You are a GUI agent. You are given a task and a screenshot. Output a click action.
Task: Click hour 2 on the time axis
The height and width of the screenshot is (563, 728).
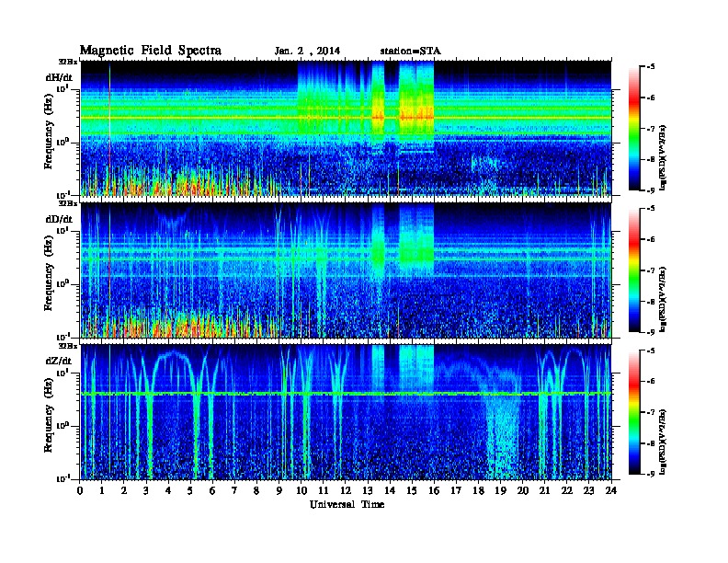[x=124, y=490]
